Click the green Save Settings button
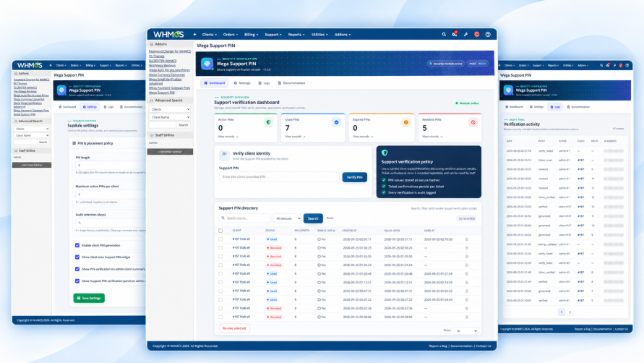 coord(89,298)
